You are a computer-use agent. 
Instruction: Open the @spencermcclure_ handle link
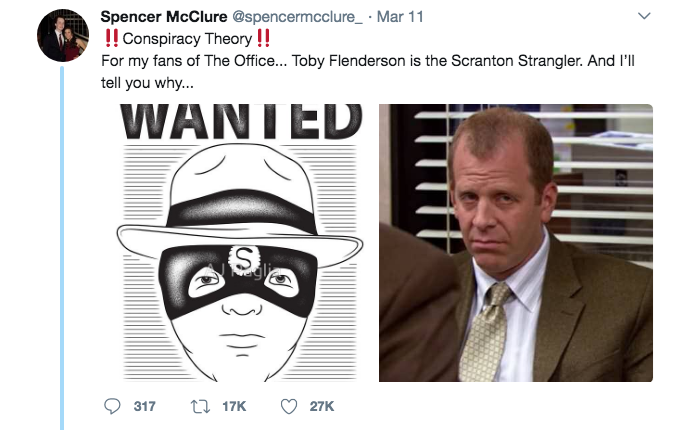click(x=297, y=17)
